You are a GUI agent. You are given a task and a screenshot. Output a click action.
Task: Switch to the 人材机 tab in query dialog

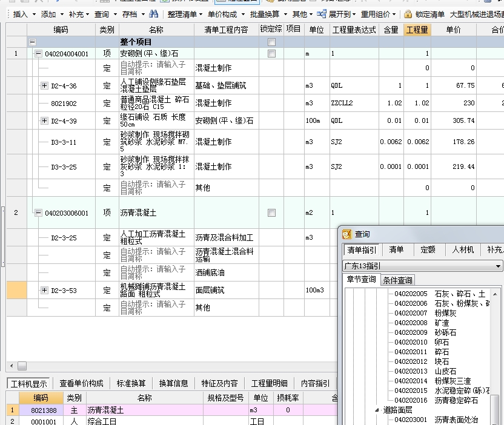(x=463, y=249)
